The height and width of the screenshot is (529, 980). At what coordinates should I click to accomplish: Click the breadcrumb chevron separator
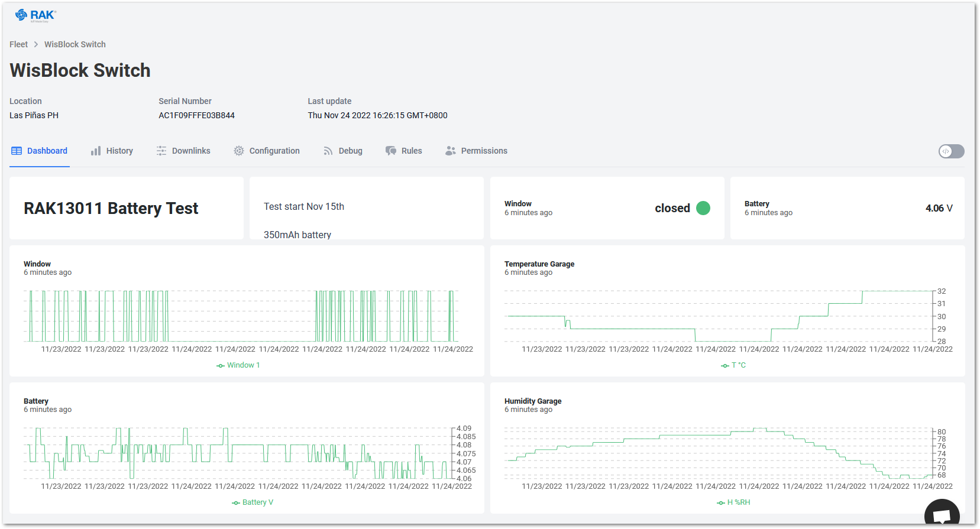coord(36,44)
